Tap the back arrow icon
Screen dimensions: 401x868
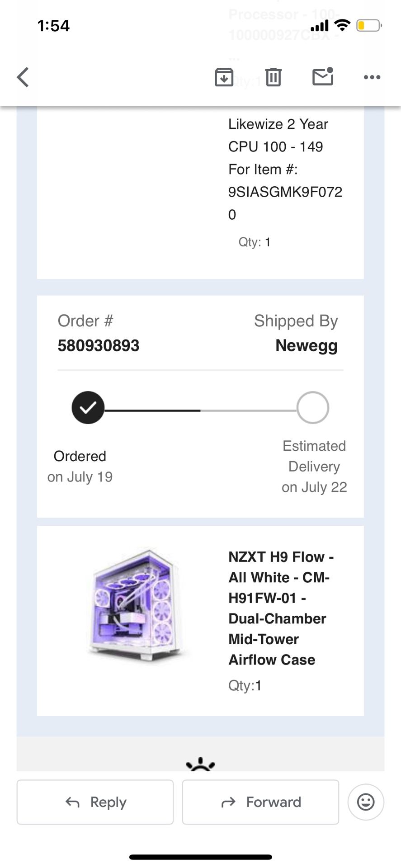23,77
